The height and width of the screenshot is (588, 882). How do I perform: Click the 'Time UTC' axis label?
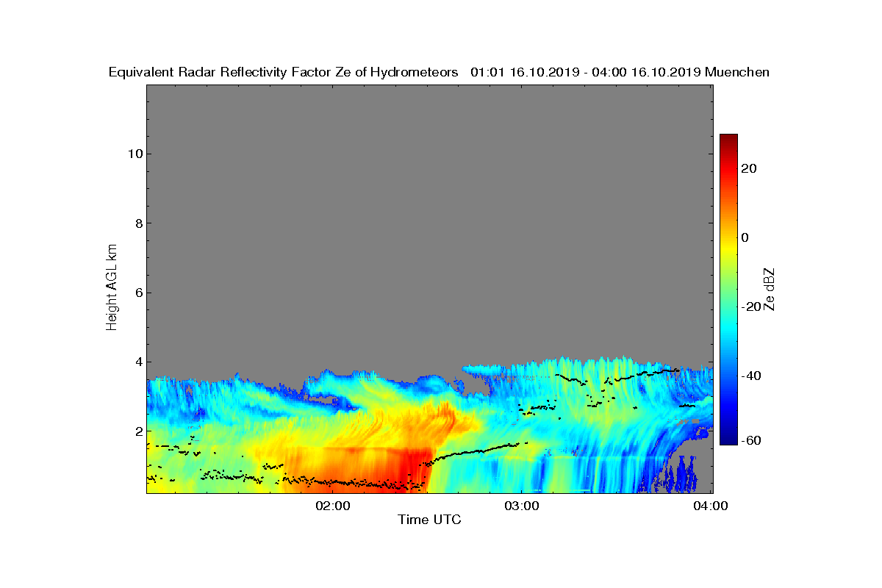tap(430, 520)
